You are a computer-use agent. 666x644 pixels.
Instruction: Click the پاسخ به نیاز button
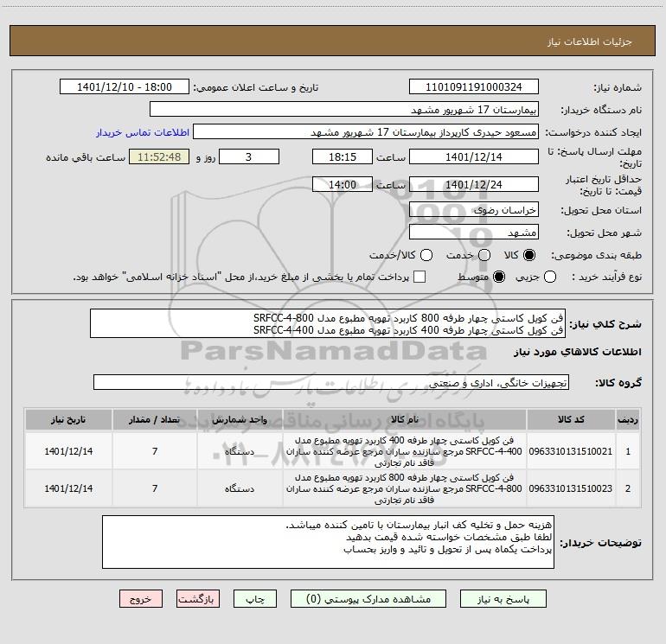coord(503,598)
